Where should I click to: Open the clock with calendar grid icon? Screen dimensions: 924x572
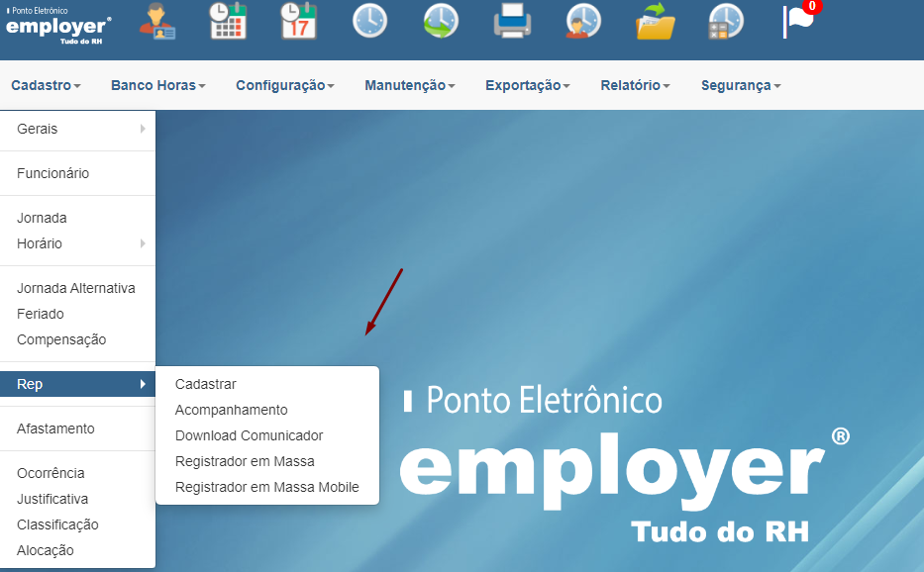tap(228, 21)
